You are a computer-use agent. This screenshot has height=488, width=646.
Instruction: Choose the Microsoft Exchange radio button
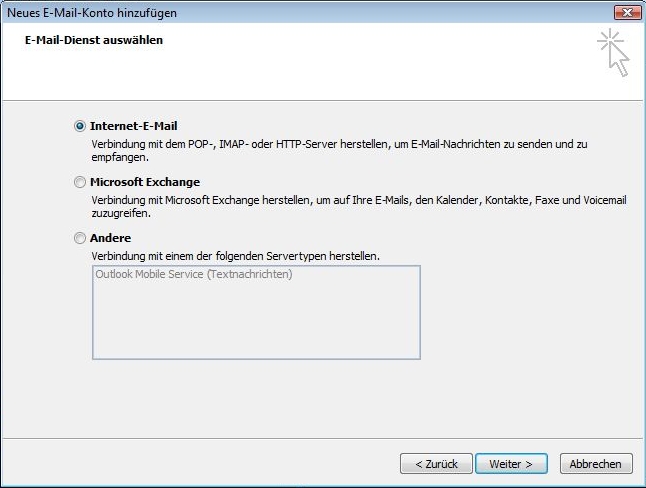80,182
